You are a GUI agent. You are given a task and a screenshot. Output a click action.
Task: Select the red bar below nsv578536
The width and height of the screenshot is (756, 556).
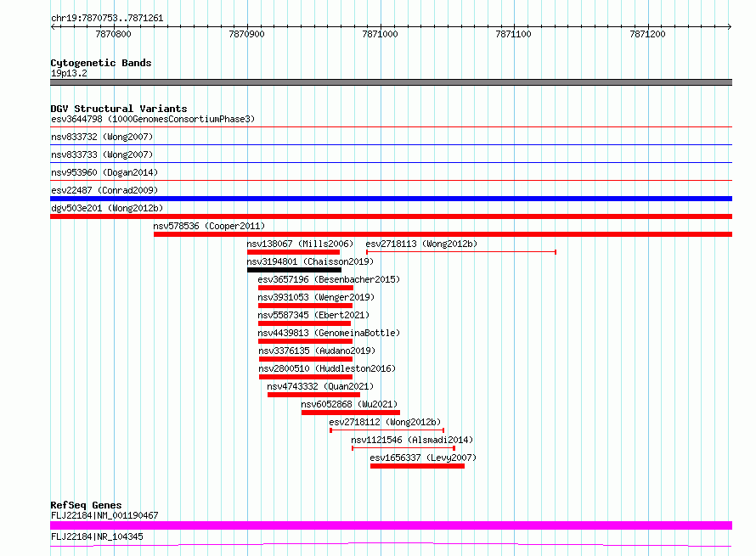tap(443, 234)
